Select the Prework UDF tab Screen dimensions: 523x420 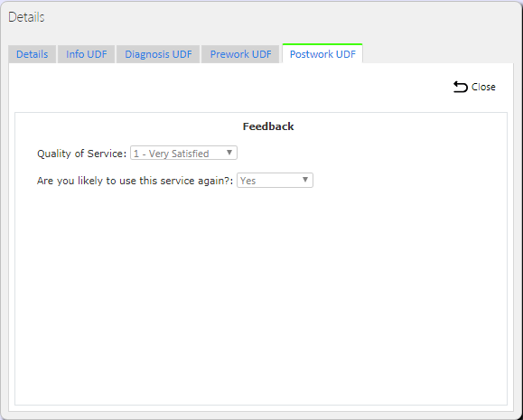[x=240, y=54]
